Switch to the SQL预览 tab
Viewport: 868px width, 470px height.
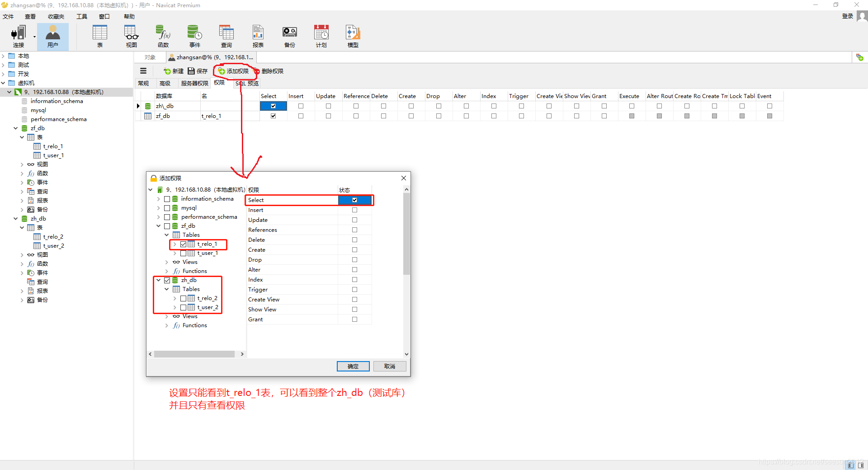[x=246, y=83]
